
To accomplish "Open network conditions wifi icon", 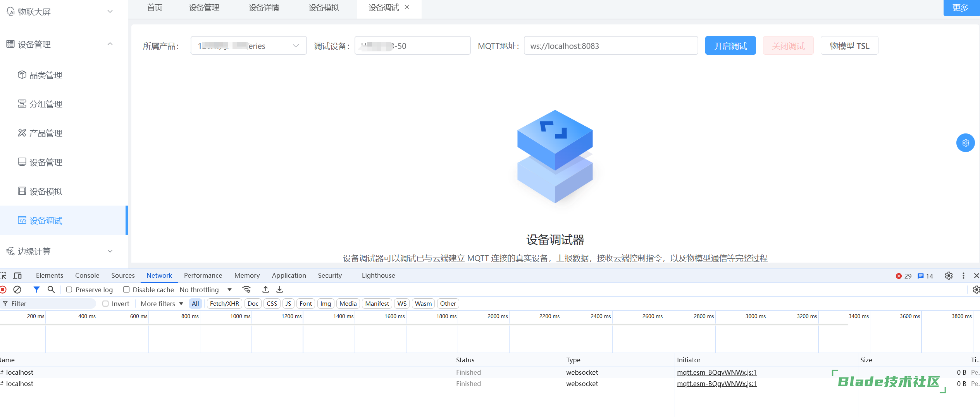I will pos(246,289).
